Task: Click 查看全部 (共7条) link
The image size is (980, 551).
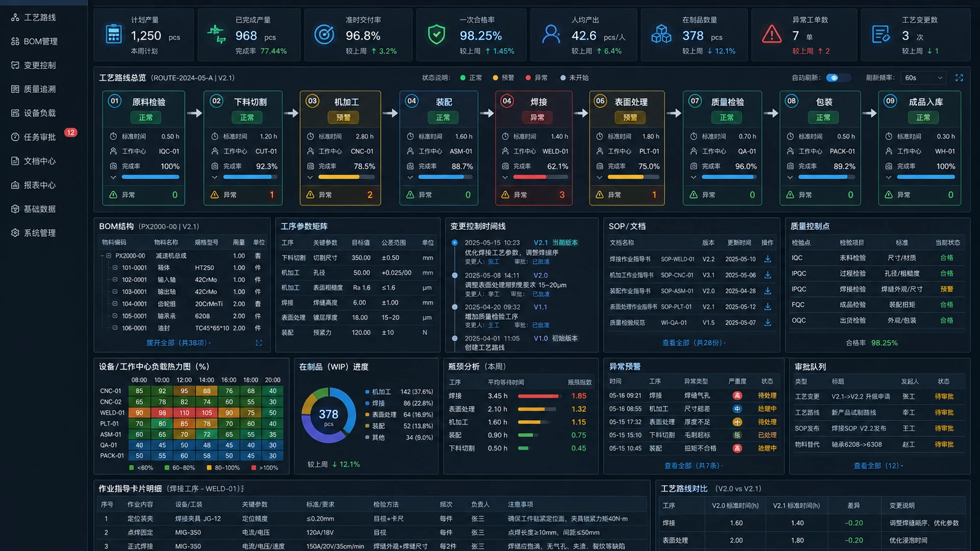Action: point(693,466)
